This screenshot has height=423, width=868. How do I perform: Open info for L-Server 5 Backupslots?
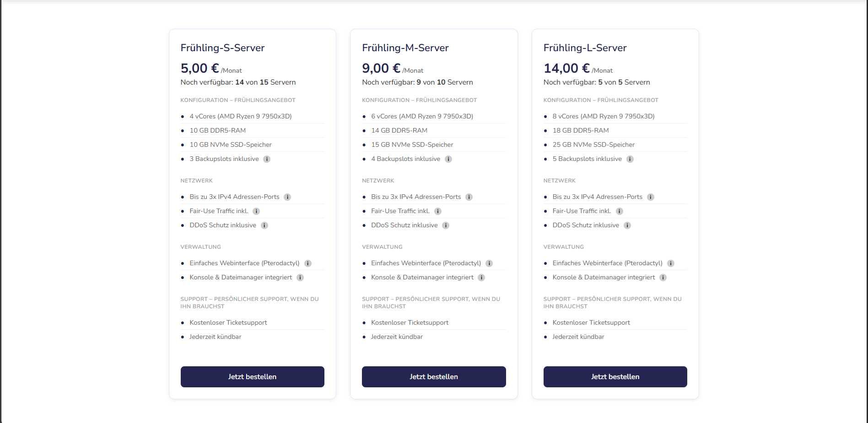[x=630, y=159]
